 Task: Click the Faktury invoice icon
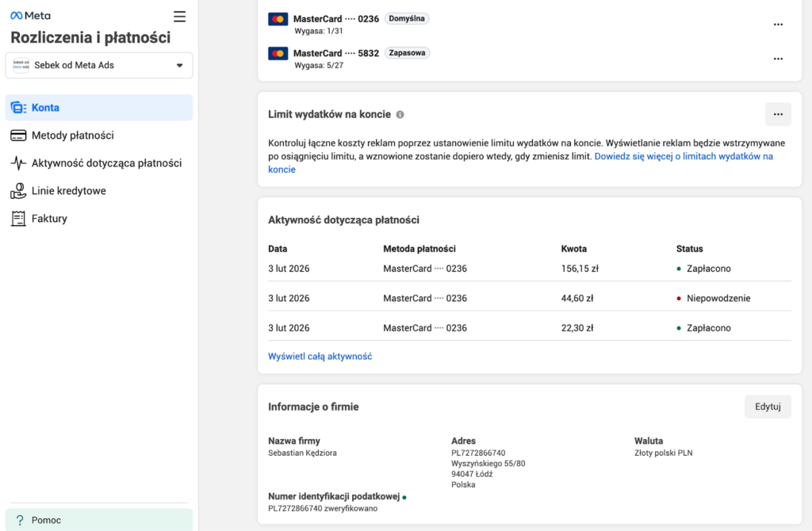click(18, 219)
